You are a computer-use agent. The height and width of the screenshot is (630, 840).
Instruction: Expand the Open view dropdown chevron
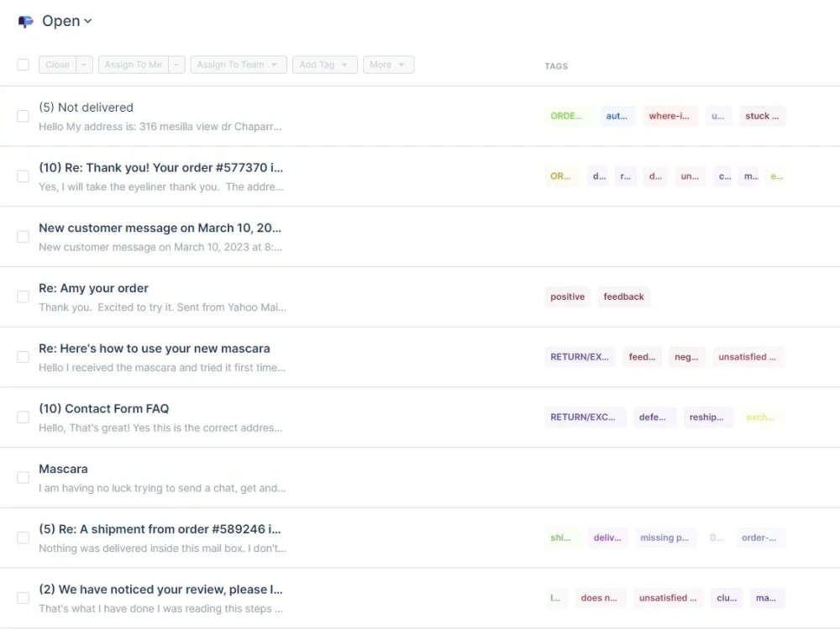point(88,22)
